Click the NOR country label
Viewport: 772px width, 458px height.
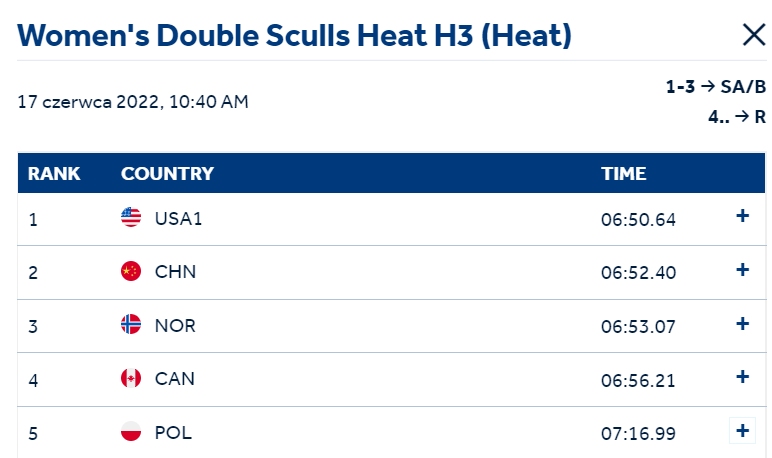tap(175, 326)
